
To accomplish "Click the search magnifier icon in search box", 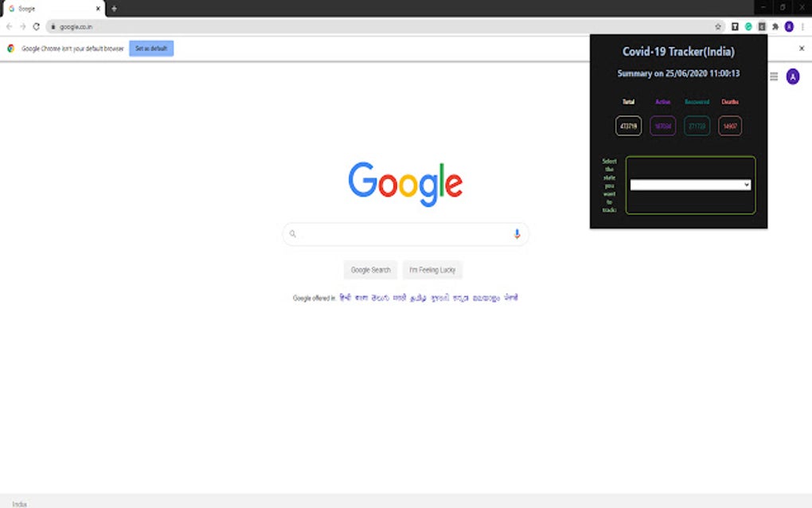I will coord(293,233).
